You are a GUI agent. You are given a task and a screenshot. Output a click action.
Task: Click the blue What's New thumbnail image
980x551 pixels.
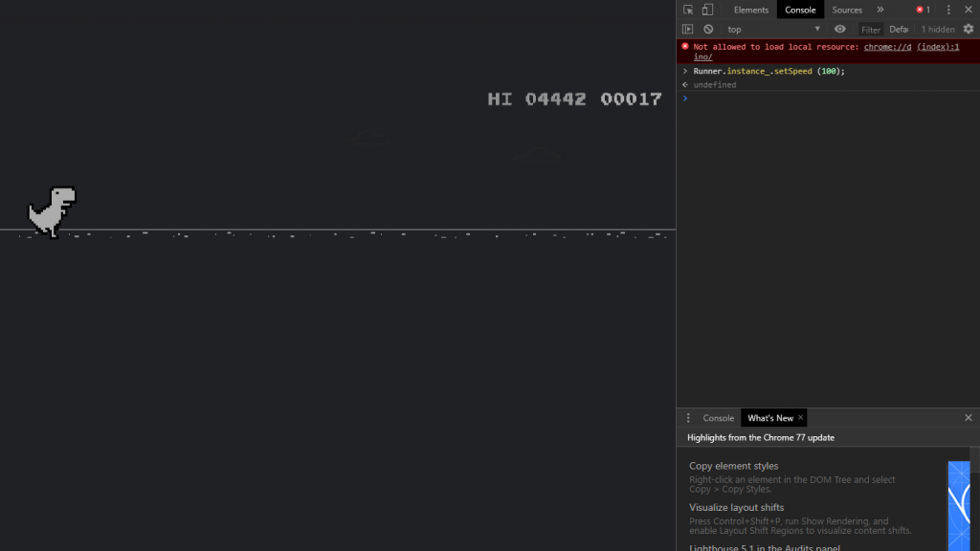tap(959, 506)
